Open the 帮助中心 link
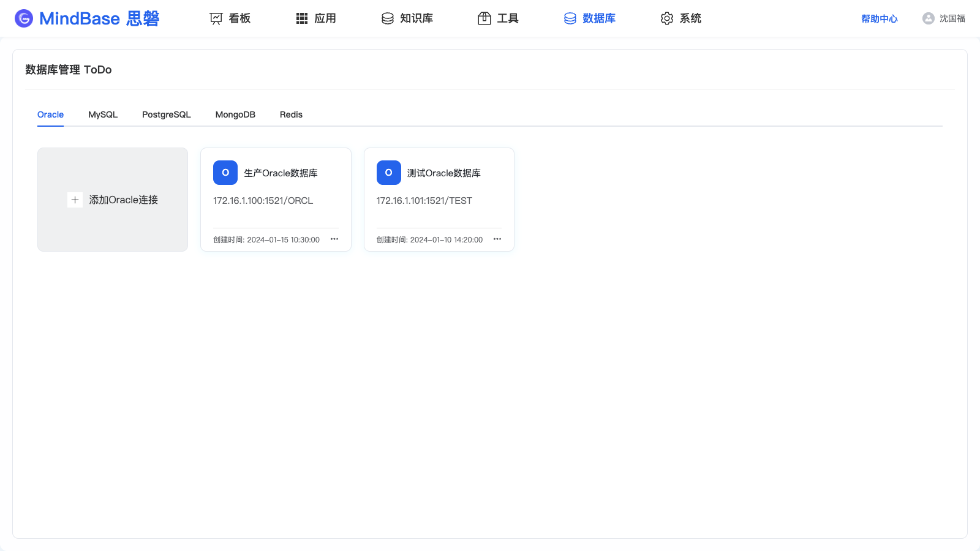 click(880, 19)
